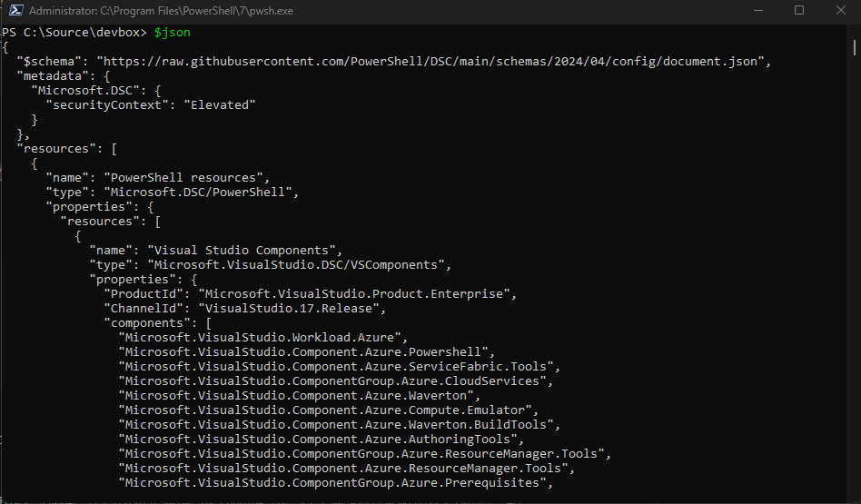The width and height of the screenshot is (861, 504).
Task: Click the Component.Azure.ResourceManager.Tools line
Action: tap(346, 469)
